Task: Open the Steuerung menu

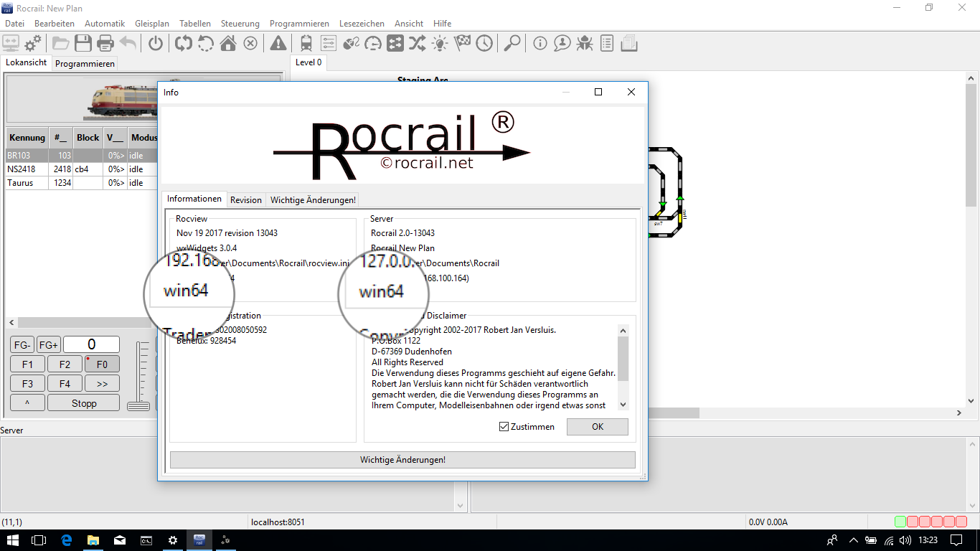Action: [x=240, y=24]
